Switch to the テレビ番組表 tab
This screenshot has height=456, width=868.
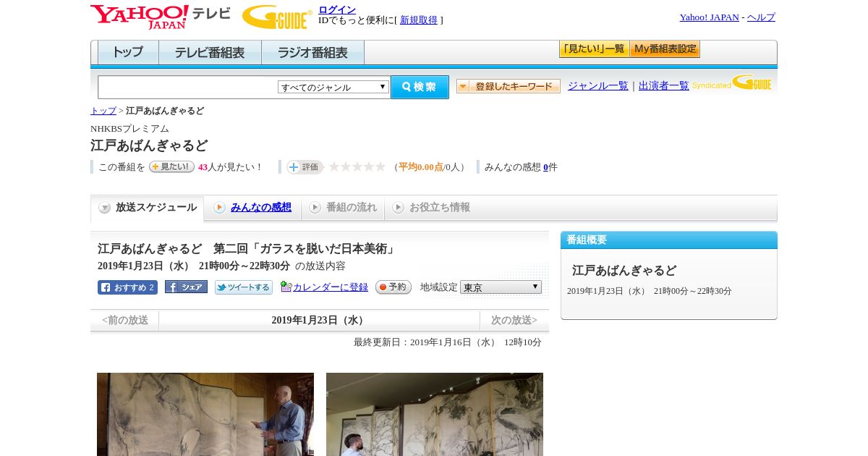pos(210,53)
